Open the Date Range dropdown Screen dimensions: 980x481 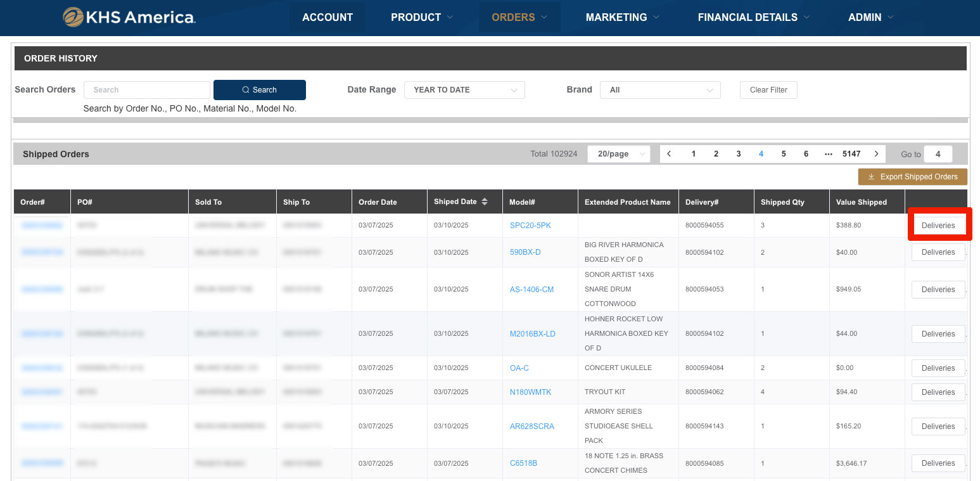coord(464,90)
